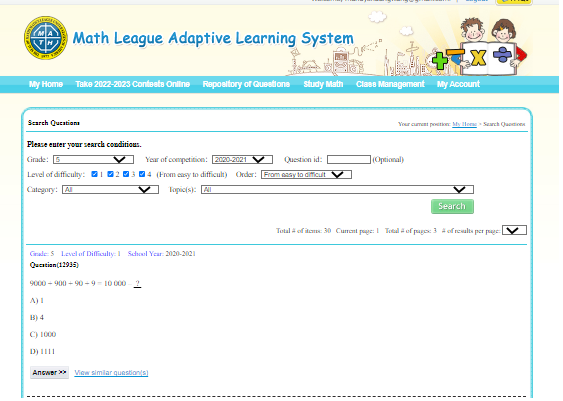Uncheck difficulty level 3 checkbox
Image resolution: width=563 pixels, height=401 pixels.
126,174
